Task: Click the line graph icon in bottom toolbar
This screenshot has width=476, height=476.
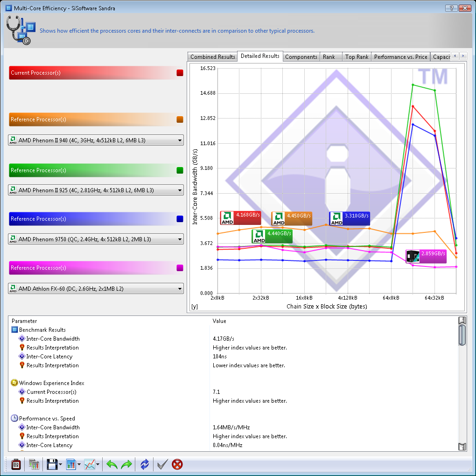Action: click(x=90, y=464)
